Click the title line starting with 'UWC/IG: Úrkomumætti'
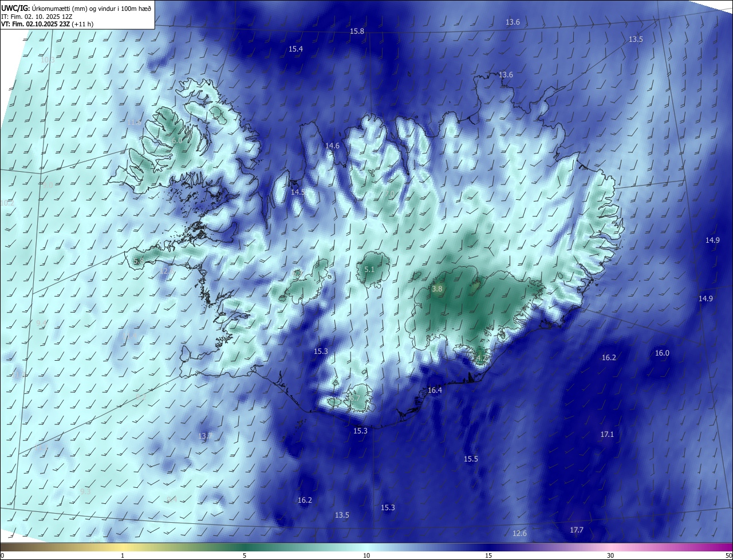The image size is (733, 560). [x=76, y=7]
